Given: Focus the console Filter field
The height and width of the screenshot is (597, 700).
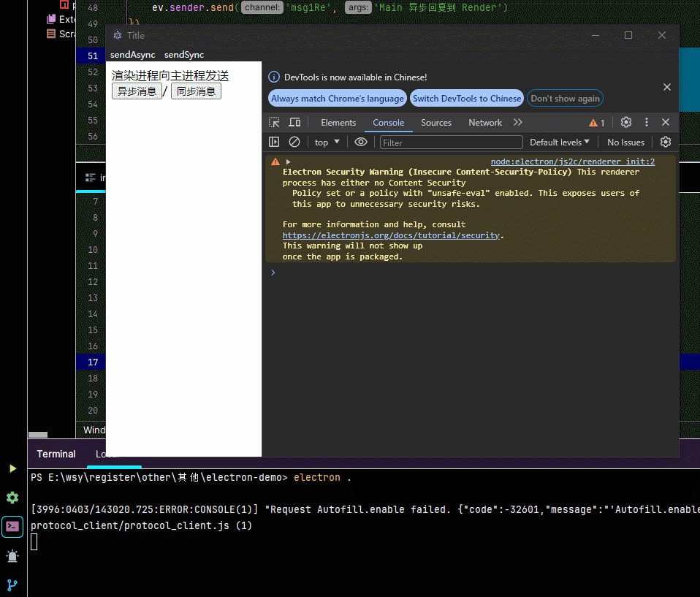Looking at the screenshot, I should click(x=451, y=142).
